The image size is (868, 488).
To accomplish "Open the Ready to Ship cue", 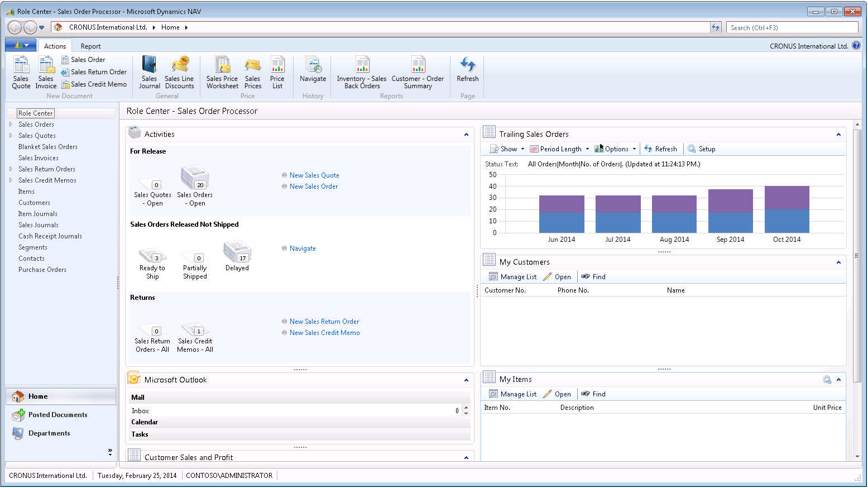I will click(x=152, y=264).
